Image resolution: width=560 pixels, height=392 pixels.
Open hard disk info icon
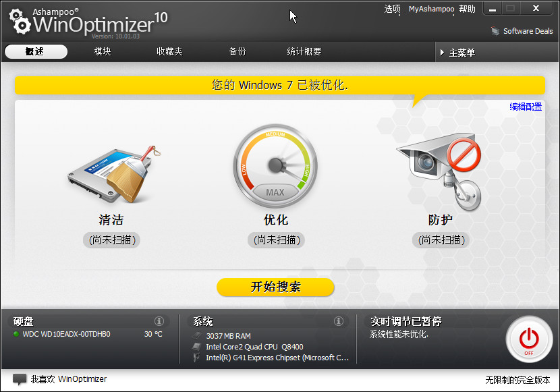pyautogui.click(x=159, y=321)
